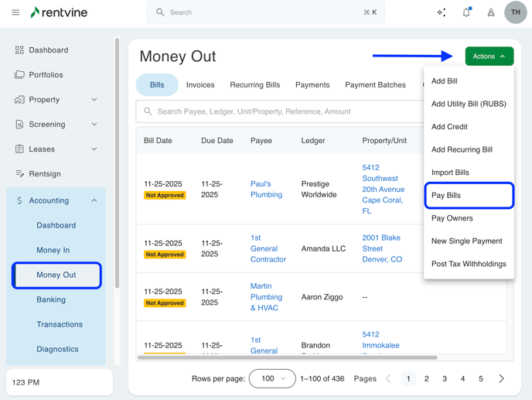Click the alerts icon beside the bell
This screenshot has height=400, width=532.
[491, 12]
